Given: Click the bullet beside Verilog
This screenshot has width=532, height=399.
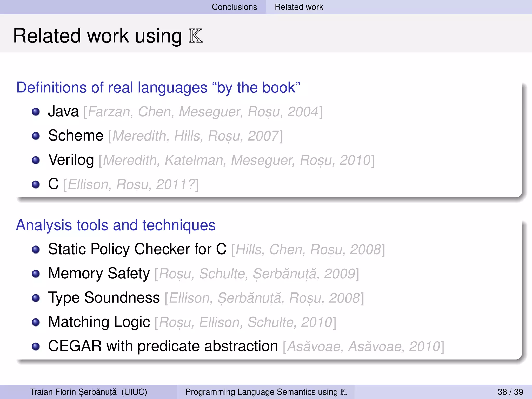Looking at the screenshot, I should click(36, 160).
